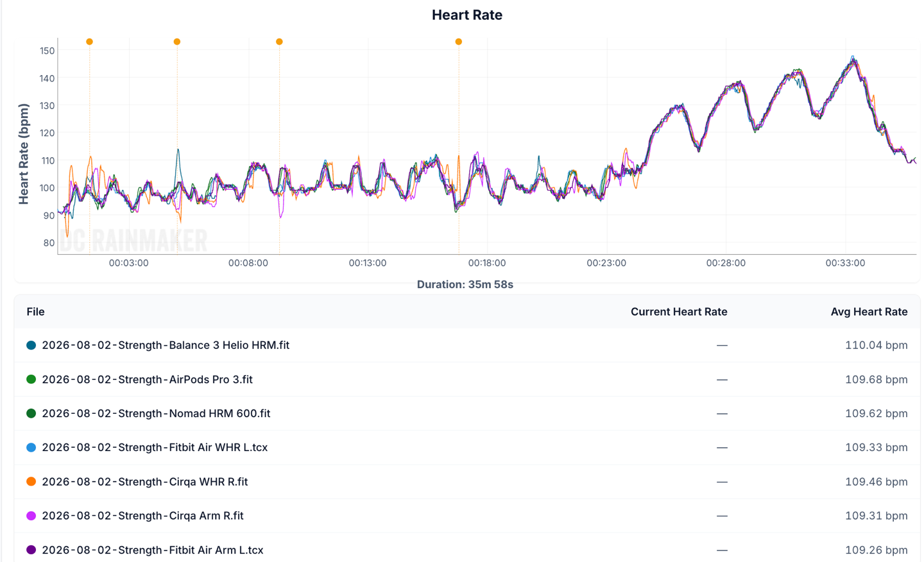Click the Balance 3 Helio HRM color dot

(31, 345)
